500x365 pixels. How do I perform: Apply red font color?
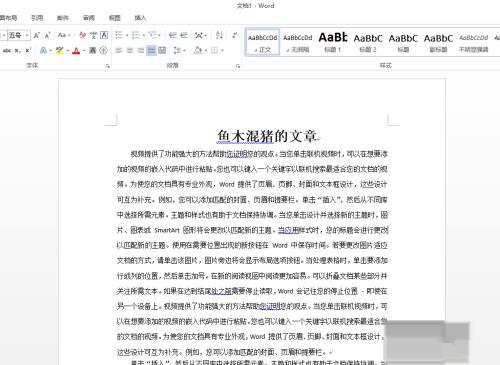point(76,50)
